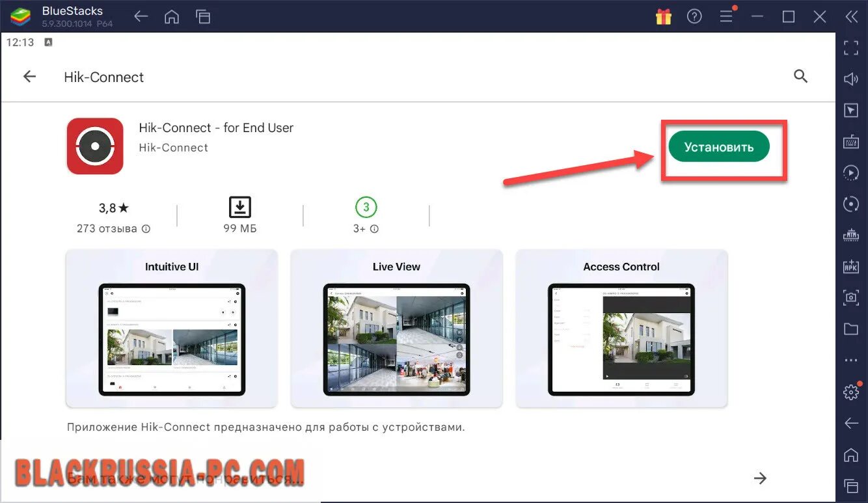Open the BlueStacks hamburger menu
The width and height of the screenshot is (868, 503).
[726, 17]
